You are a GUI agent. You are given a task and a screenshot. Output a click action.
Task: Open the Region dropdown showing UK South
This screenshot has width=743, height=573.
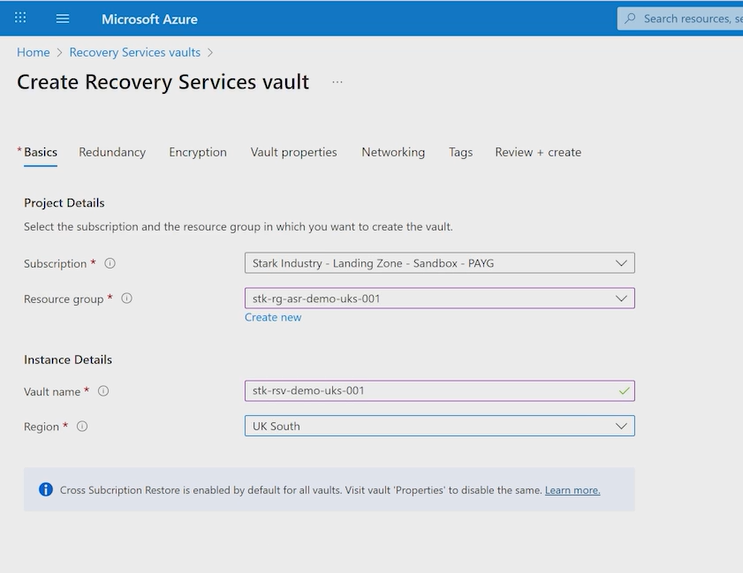621,426
